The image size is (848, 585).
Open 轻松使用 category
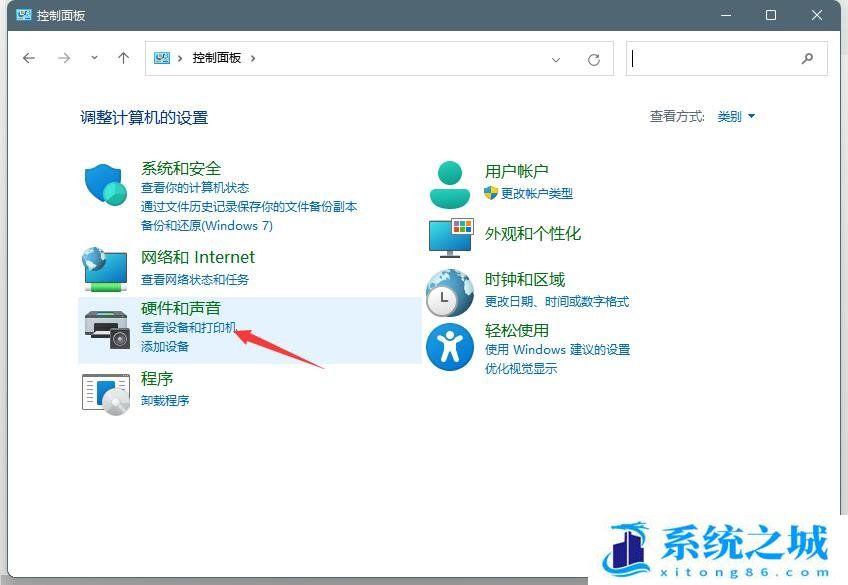click(x=516, y=330)
